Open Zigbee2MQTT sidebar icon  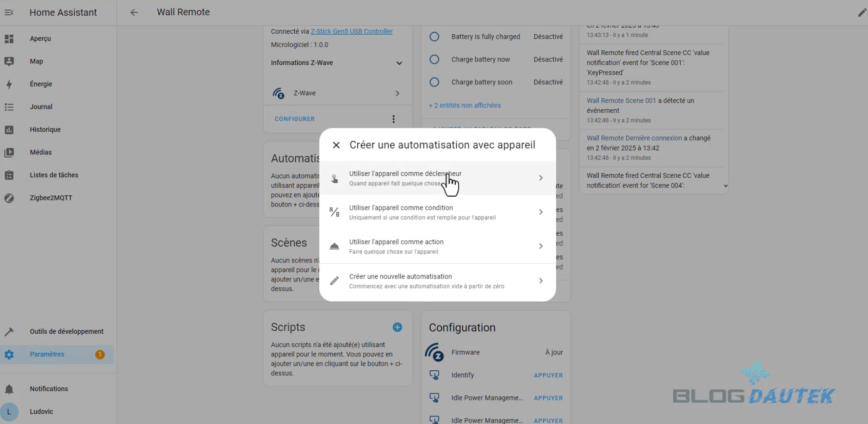(9, 198)
